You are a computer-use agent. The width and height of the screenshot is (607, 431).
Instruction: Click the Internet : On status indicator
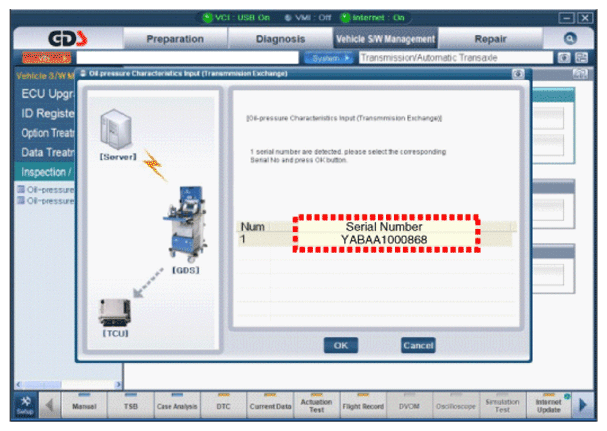point(372,17)
